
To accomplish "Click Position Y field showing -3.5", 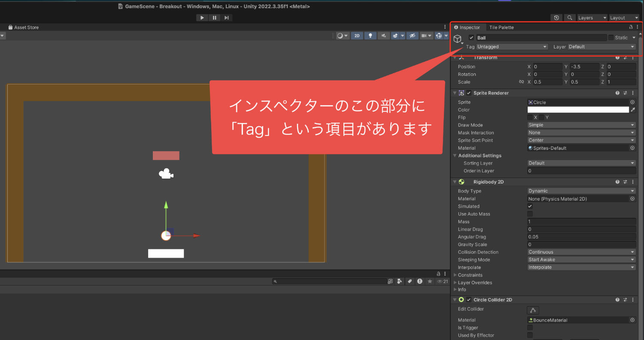I will (584, 67).
